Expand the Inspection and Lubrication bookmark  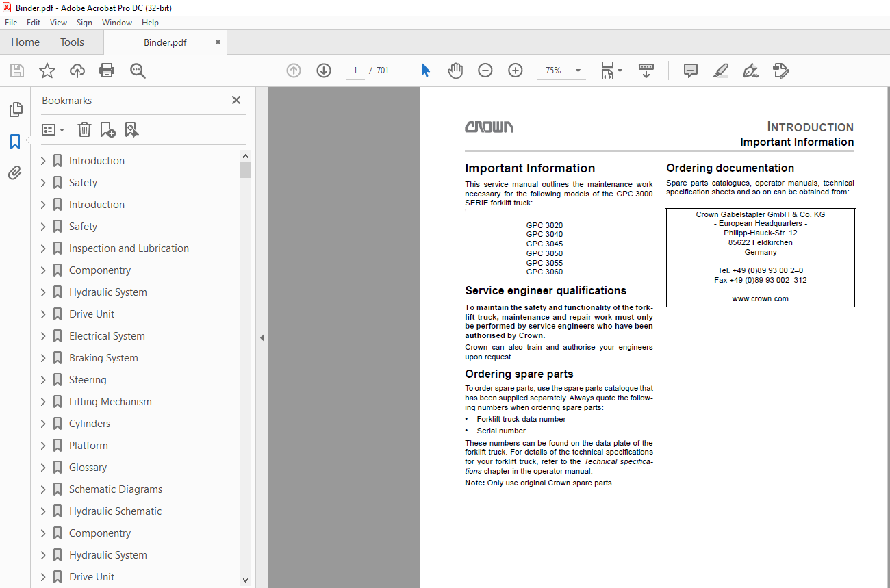[x=43, y=248]
